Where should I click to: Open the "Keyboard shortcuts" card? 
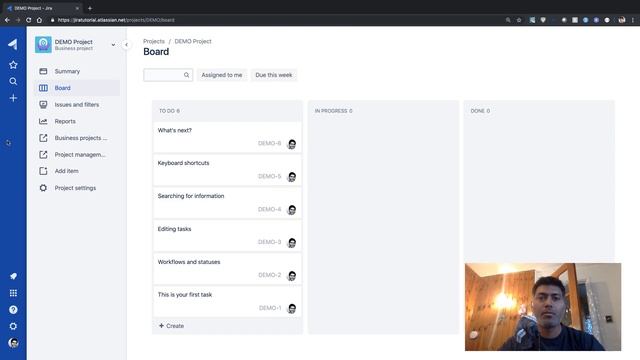[227, 170]
